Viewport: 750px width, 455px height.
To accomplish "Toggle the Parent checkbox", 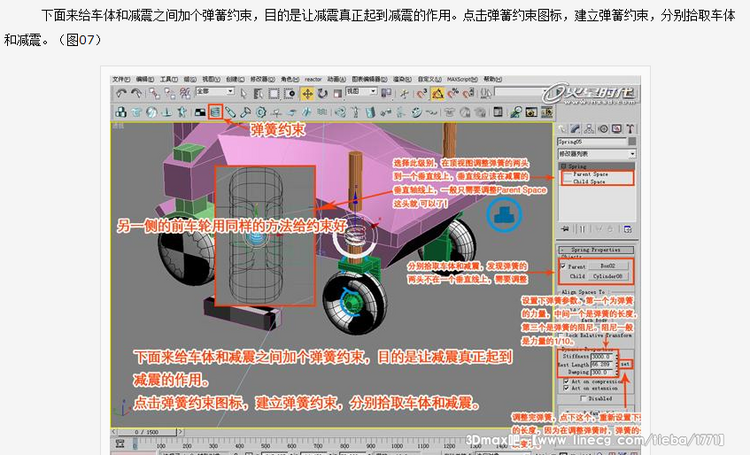I will coord(562,266).
